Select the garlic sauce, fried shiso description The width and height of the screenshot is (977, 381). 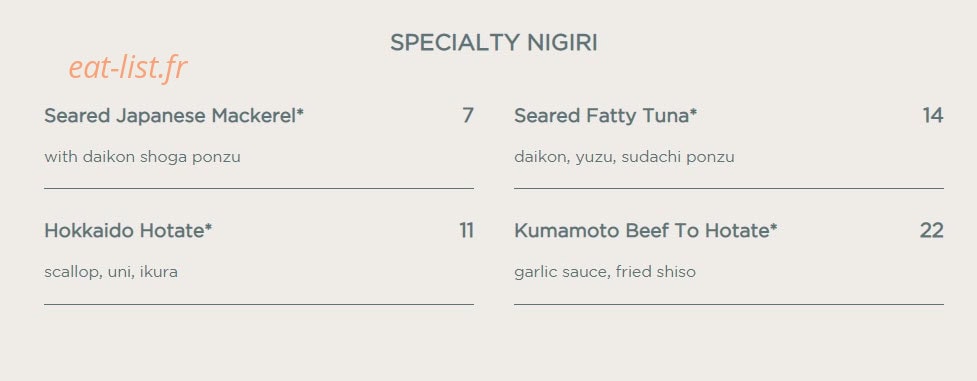(605, 272)
